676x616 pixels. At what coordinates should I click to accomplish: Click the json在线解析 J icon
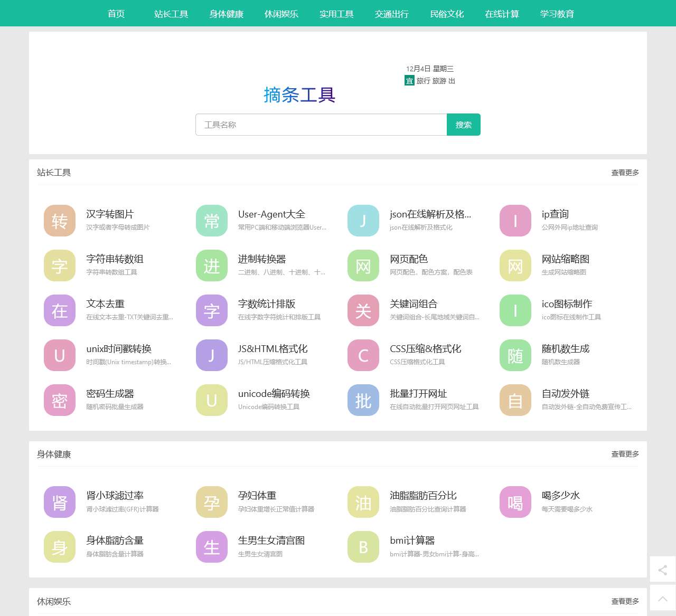(x=363, y=221)
